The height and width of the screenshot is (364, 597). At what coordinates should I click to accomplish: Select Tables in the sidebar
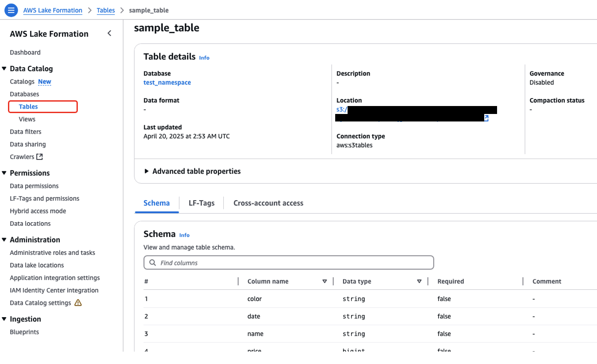pos(28,106)
